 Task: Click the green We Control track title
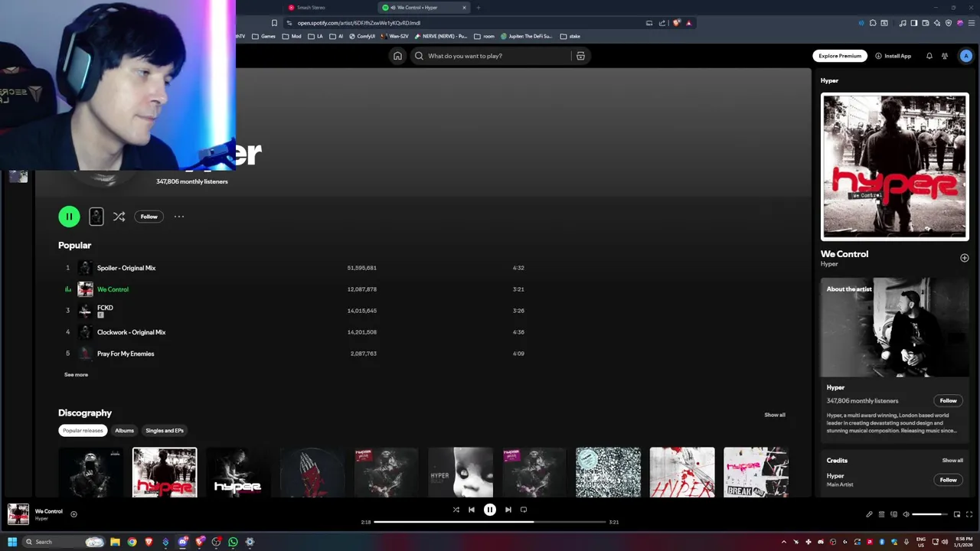[113, 289]
